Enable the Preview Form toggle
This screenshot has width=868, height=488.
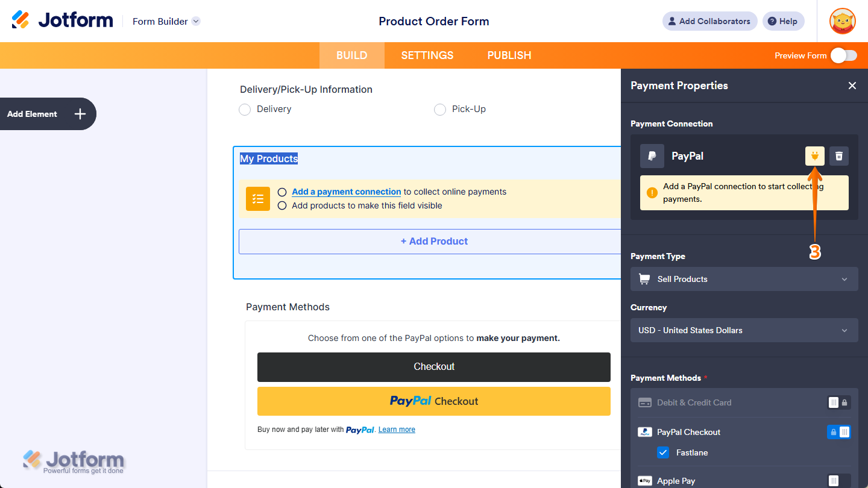843,55
